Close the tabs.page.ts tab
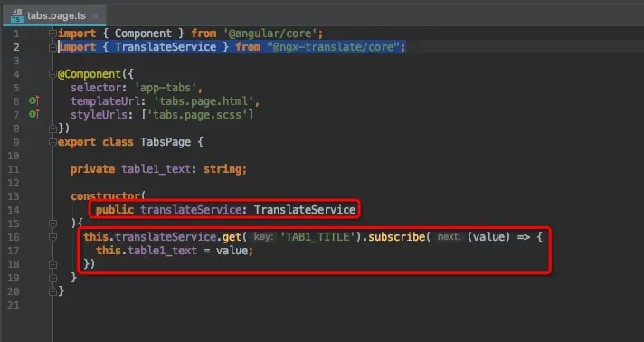Screen dimensions: 644x342 click(x=95, y=15)
